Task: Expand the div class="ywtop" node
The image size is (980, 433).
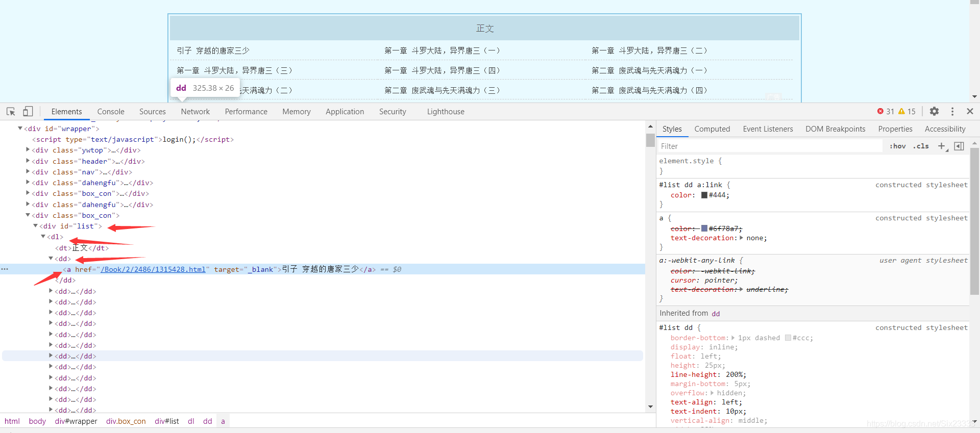Action: [x=28, y=150]
